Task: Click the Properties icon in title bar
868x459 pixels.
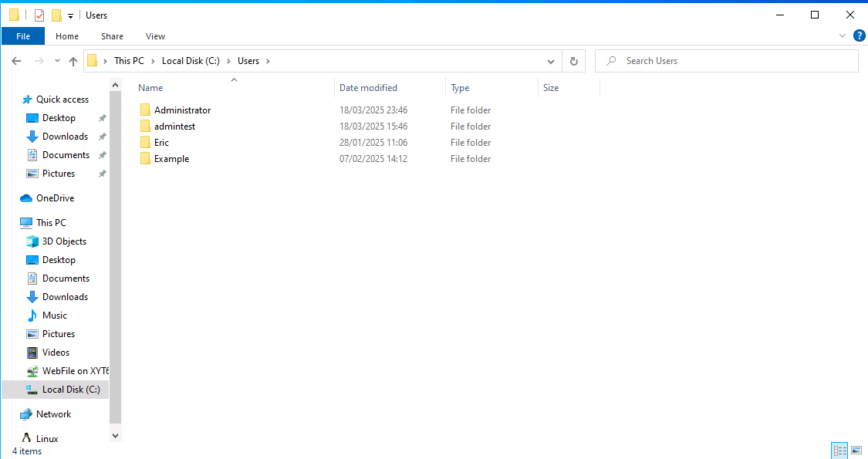Action: coord(39,15)
